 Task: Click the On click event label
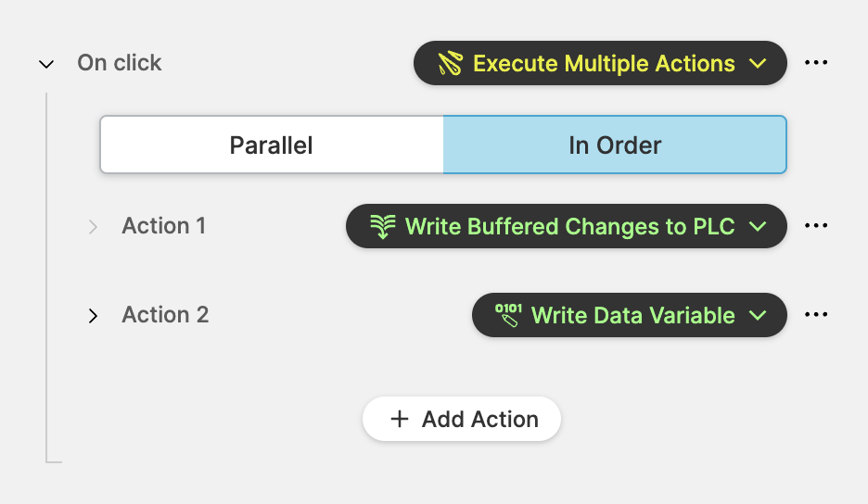[x=120, y=63]
